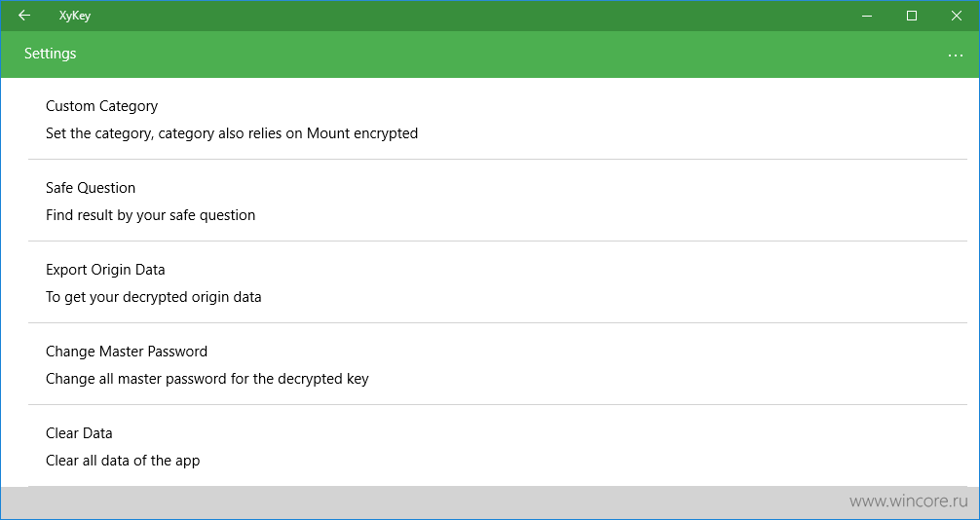
Task: Close the XyKey application window
Action: point(957,16)
